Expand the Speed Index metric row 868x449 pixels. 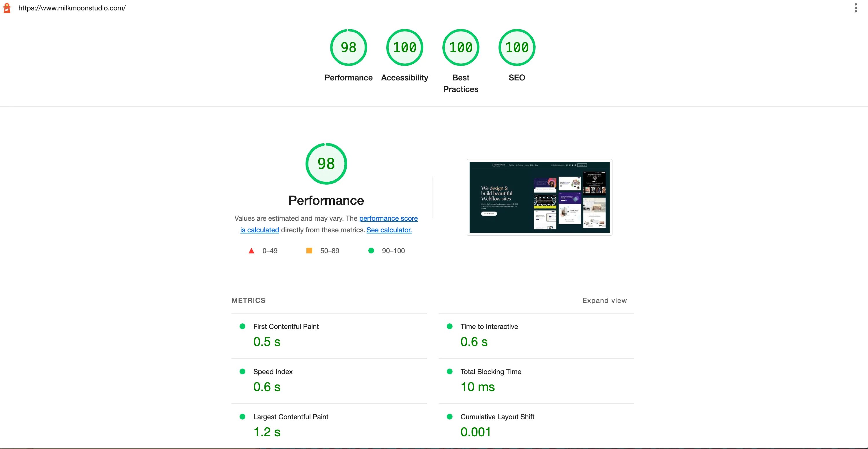tap(273, 371)
